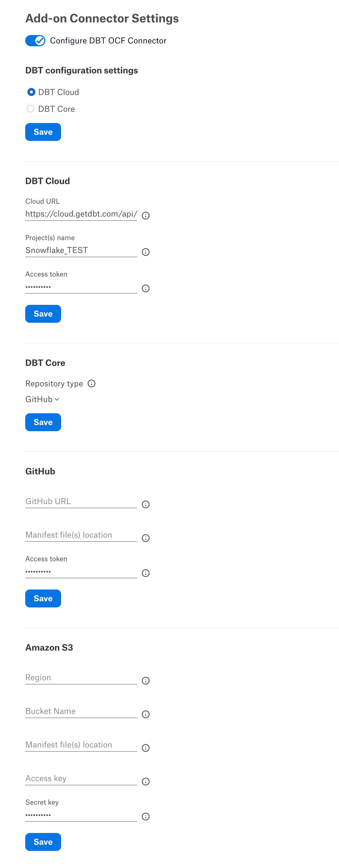Save the DBT configuration settings
This screenshot has height=868, width=339.
[43, 132]
